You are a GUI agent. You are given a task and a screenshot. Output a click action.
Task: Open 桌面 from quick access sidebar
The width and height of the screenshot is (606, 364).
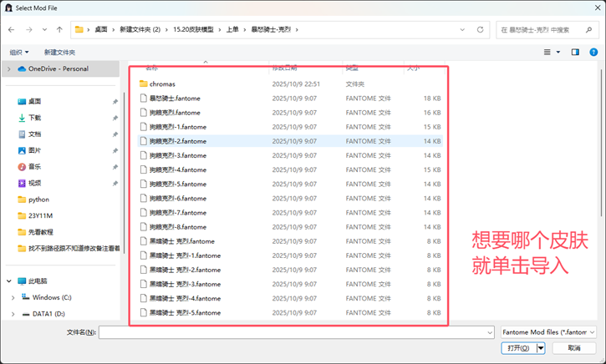coord(34,102)
